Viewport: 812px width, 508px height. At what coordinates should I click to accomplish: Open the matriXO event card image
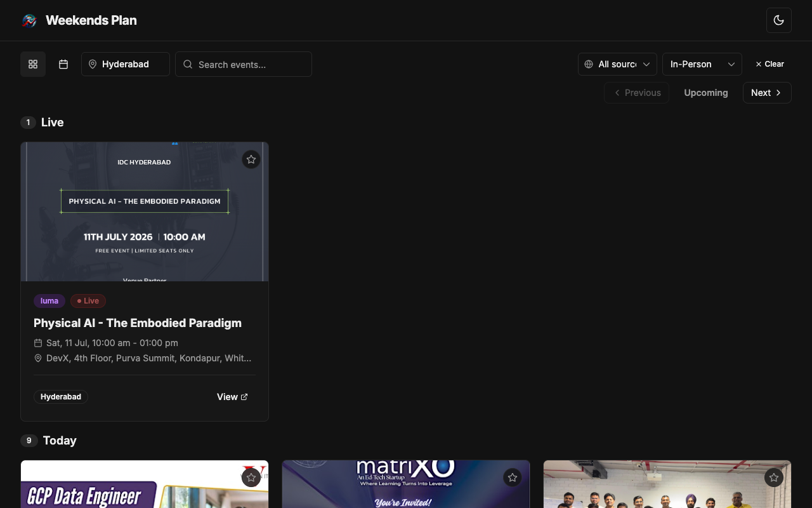(x=406, y=485)
